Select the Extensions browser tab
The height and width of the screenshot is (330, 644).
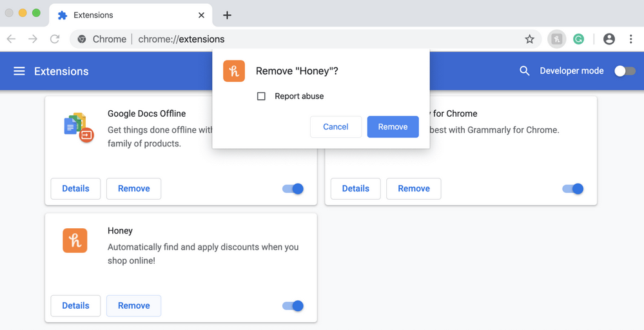(x=131, y=15)
